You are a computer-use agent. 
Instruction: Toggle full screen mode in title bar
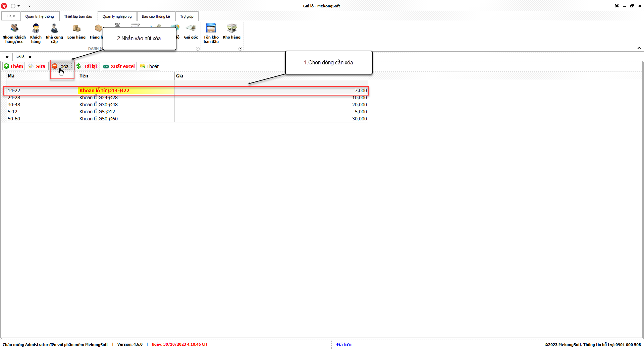tap(616, 6)
